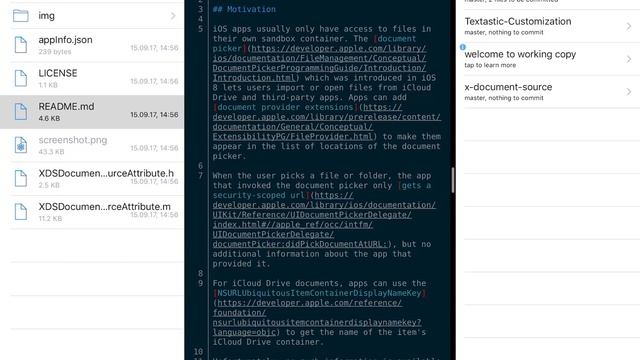
Task: Select the appInfo.json file name
Action: [65, 40]
